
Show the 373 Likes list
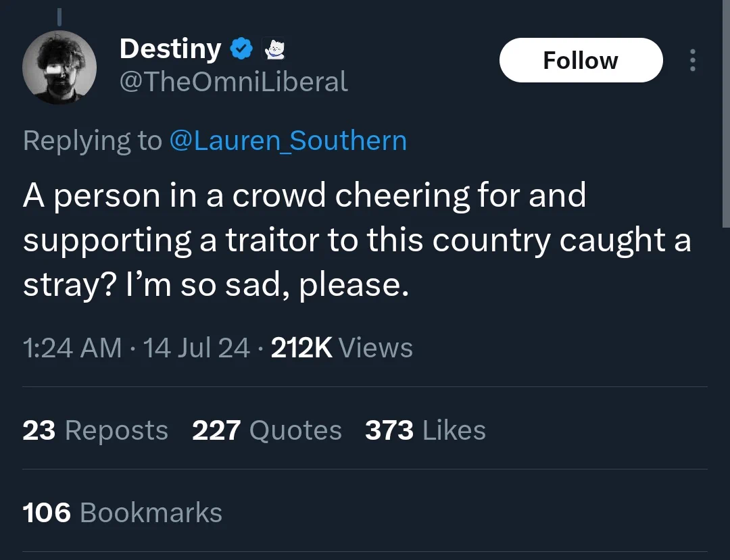[x=426, y=430]
